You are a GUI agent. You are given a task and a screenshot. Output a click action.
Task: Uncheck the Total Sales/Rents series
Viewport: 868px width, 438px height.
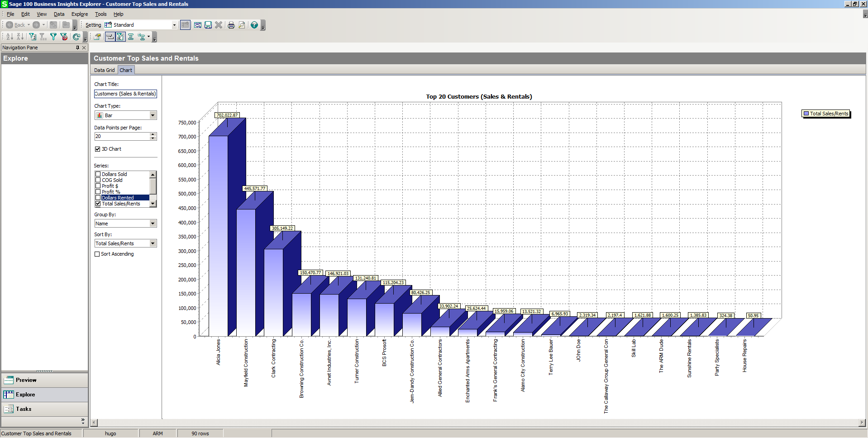click(x=98, y=204)
